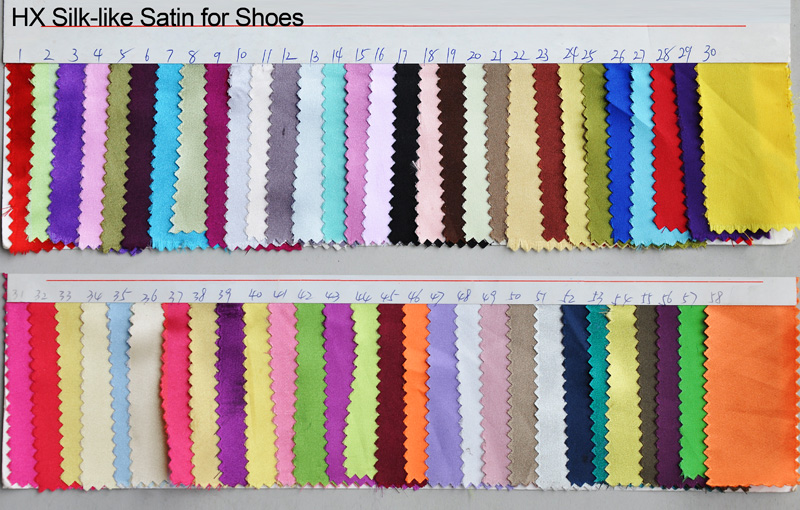
Task: Choose the red swatch number 32
Action: click(x=45, y=395)
